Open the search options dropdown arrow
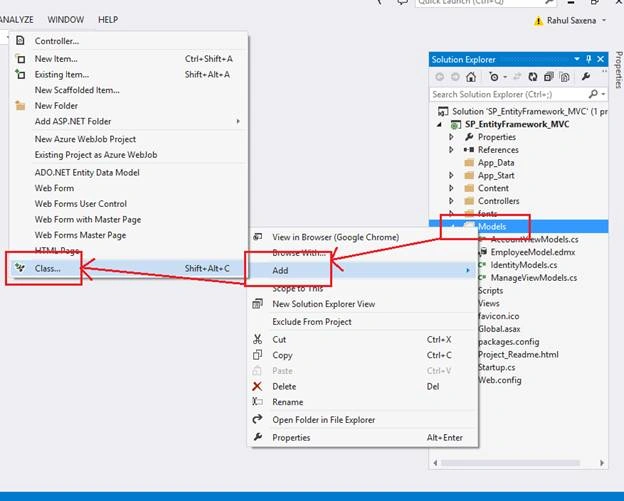This screenshot has width=624, height=501. click(x=604, y=94)
